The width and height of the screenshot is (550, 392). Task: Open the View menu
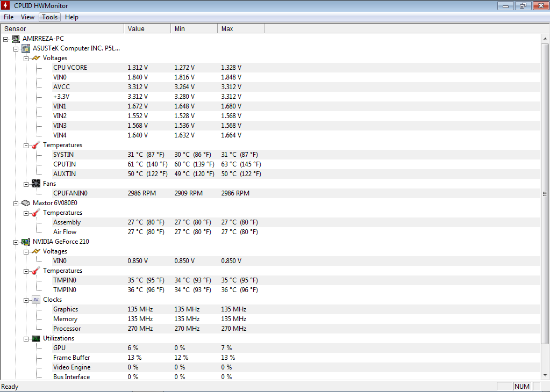(x=27, y=17)
